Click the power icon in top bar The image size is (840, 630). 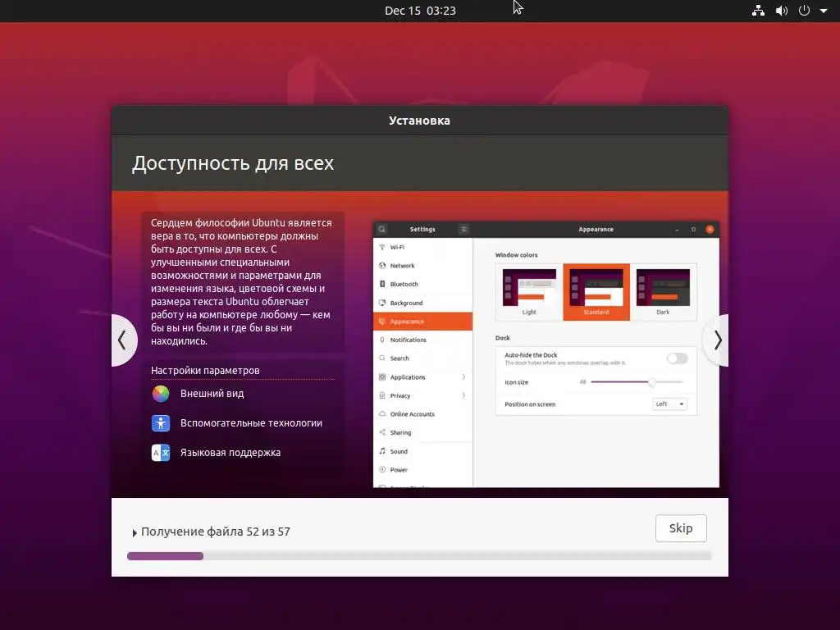point(804,11)
